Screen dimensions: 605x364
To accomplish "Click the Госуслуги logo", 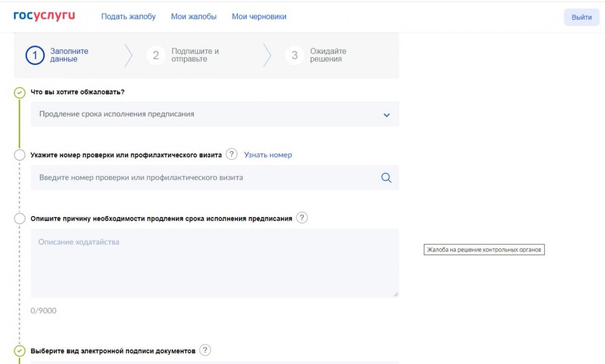I will click(44, 16).
